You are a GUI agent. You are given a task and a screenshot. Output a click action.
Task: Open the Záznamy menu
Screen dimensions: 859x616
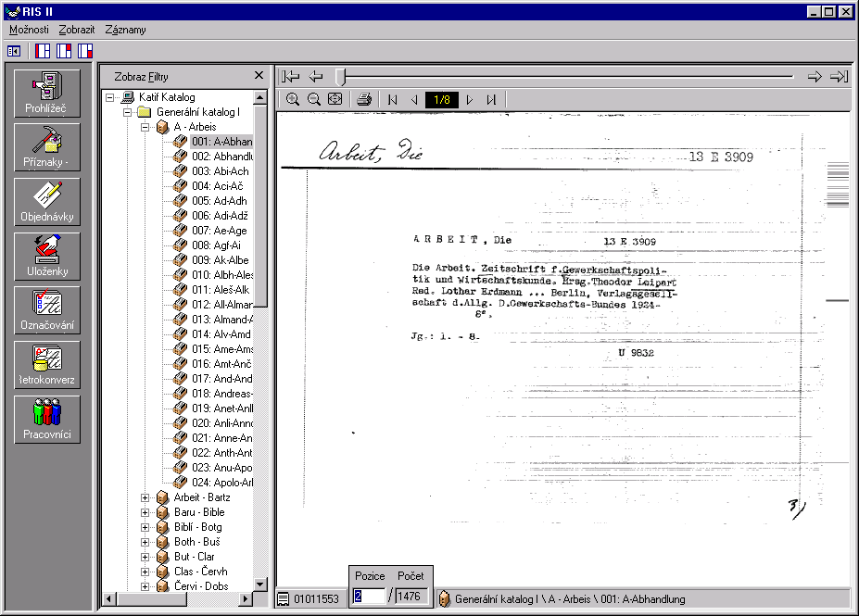[x=125, y=30]
